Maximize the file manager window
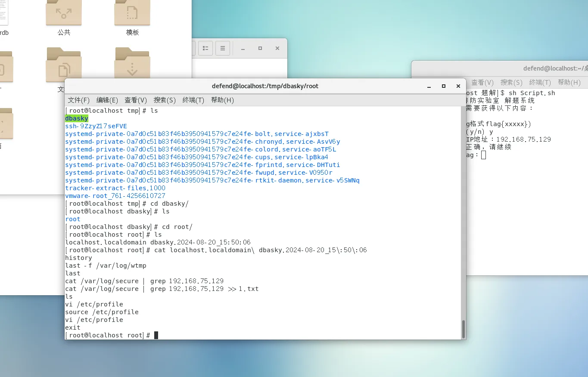The image size is (588, 377). point(260,48)
